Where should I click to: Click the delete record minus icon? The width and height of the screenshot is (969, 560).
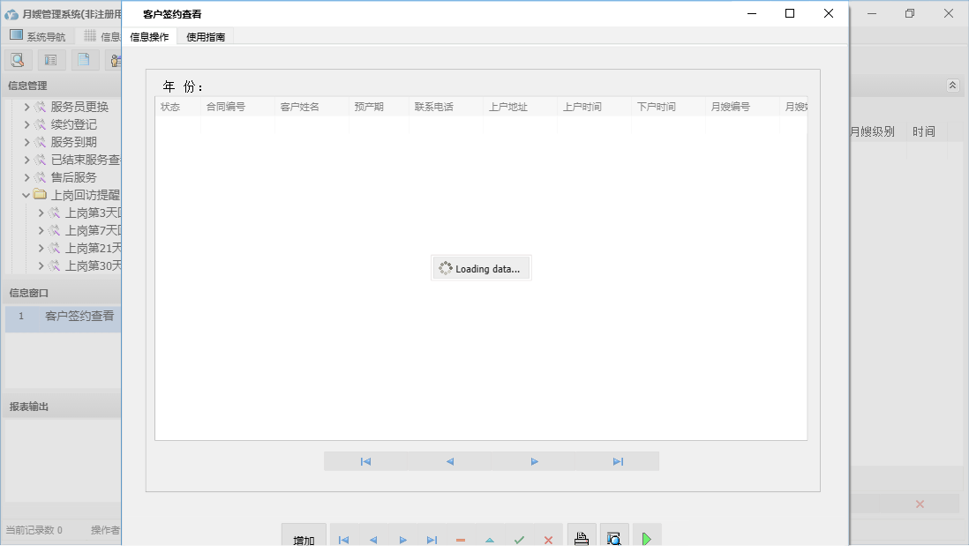[x=461, y=540]
